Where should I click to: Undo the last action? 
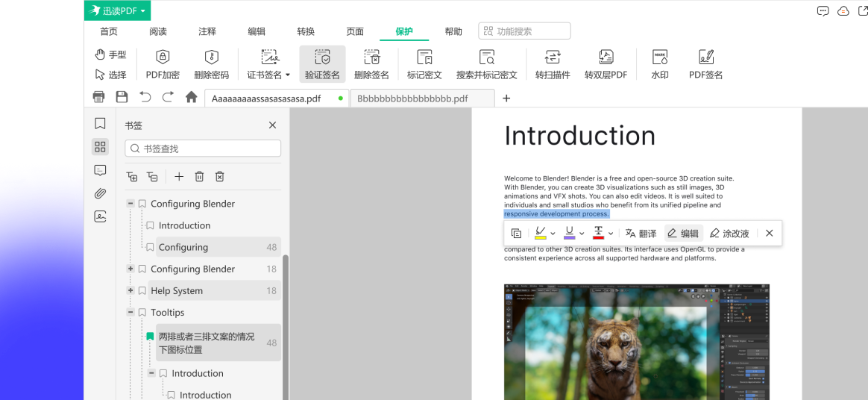(145, 97)
